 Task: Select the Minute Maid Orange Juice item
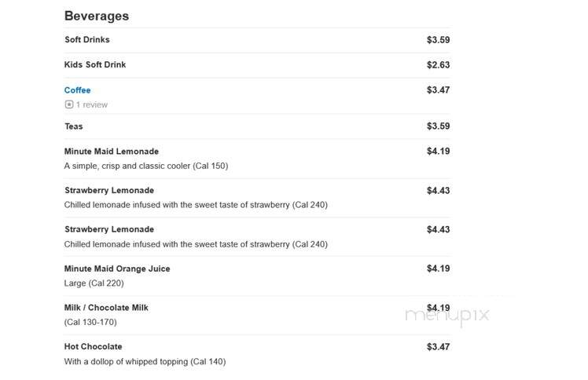pyautogui.click(x=117, y=269)
